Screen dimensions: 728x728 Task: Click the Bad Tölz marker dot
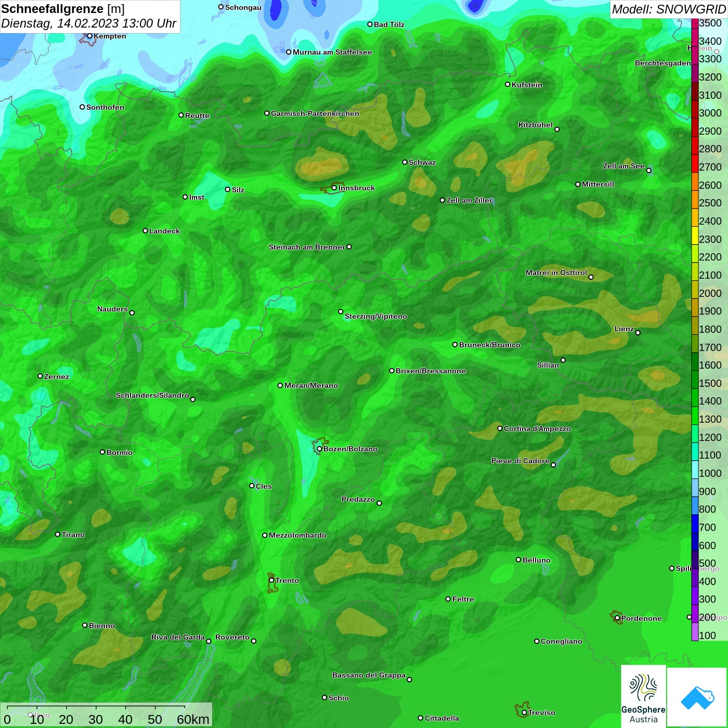pos(370,24)
